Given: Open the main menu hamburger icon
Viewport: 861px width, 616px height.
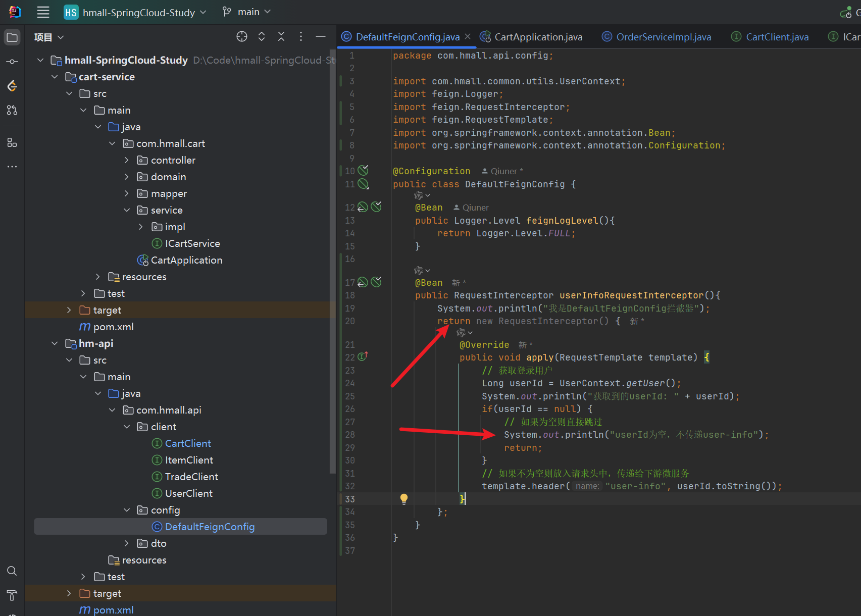Looking at the screenshot, I should coord(43,12).
